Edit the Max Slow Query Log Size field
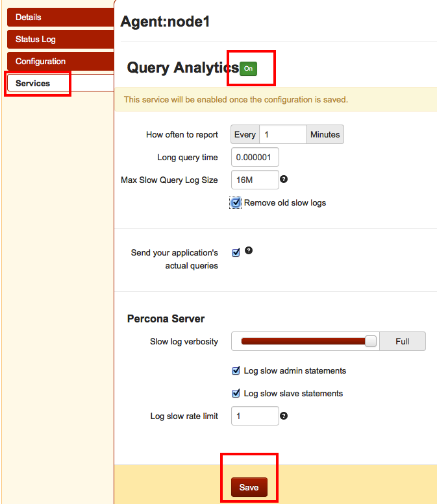The height and width of the screenshot is (504, 437). tap(255, 180)
